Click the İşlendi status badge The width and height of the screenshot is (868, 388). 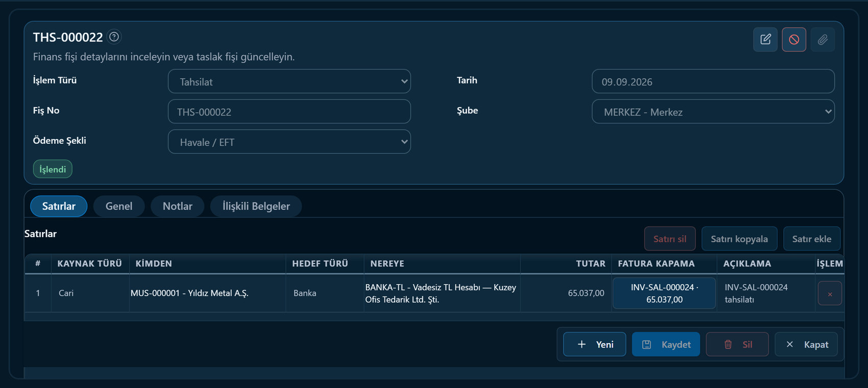(x=53, y=169)
